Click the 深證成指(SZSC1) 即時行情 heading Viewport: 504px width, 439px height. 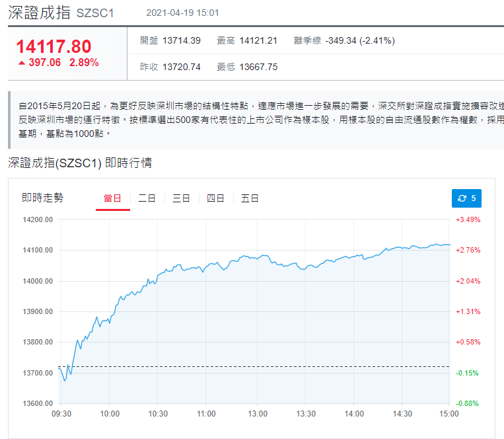(x=80, y=163)
